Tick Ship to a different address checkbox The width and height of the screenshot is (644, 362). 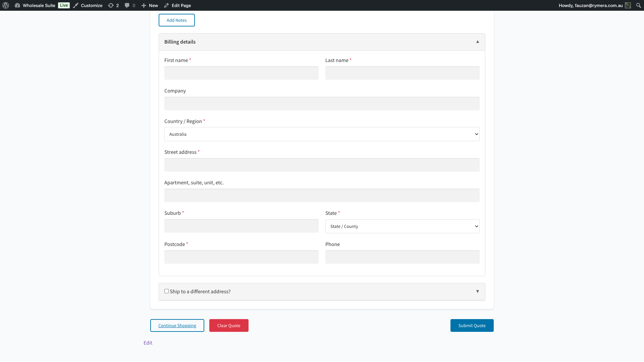166,291
